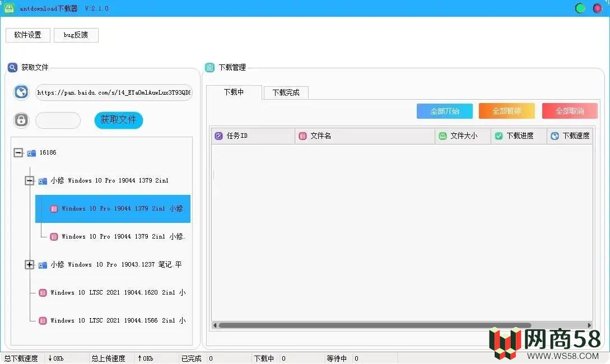
Task: Select 小修 Windows 10 Pro 19044 1379 2in1 folder
Action: coord(110,180)
